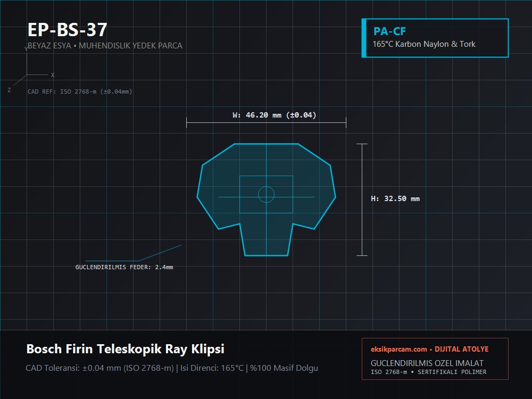Click the XYZ axis indicator icon
The height and width of the screenshot is (399, 532).
pos(31,70)
